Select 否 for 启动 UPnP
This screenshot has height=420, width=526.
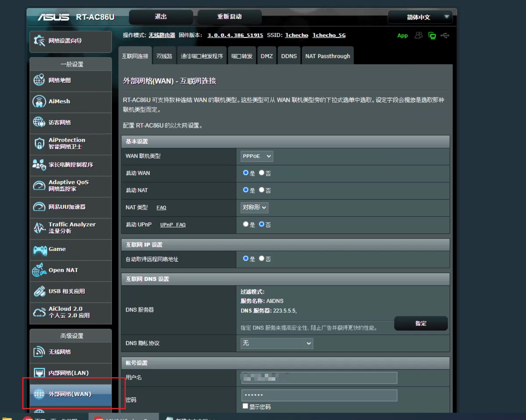tap(262, 224)
